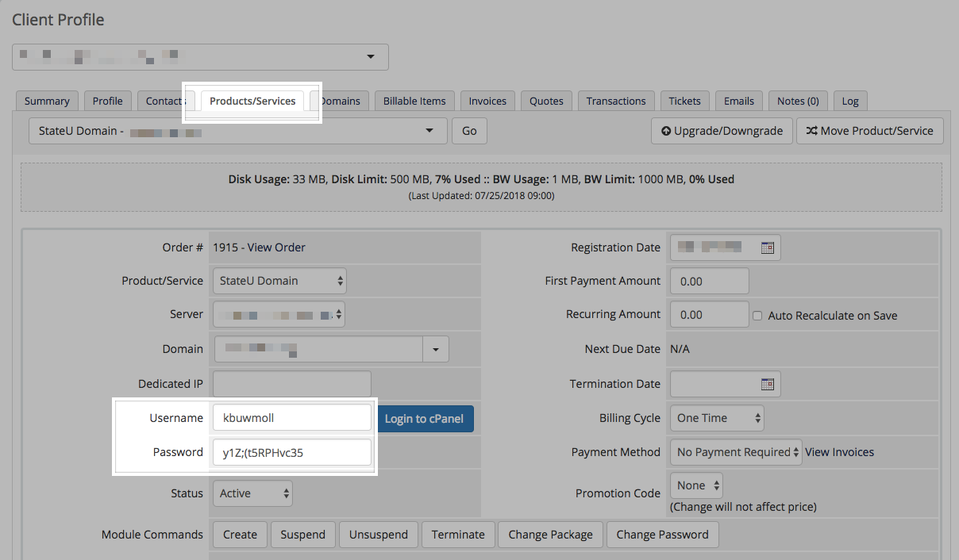Switch to the Domains tab
959x560 pixels.
339,101
